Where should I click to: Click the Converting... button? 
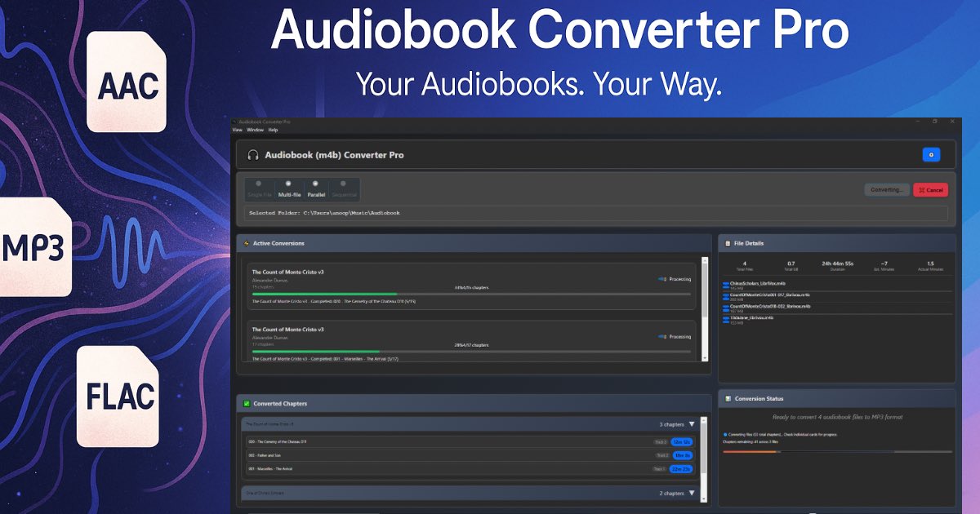pyautogui.click(x=887, y=189)
